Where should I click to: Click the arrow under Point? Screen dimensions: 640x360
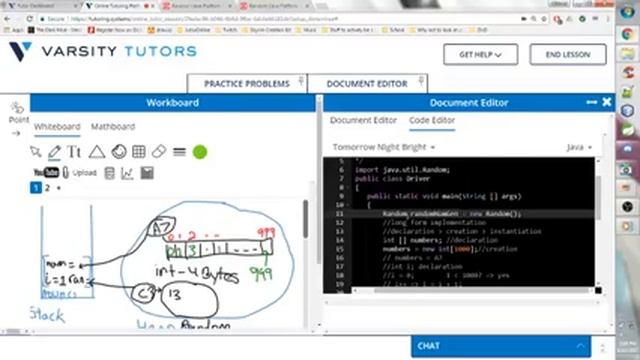[16, 133]
